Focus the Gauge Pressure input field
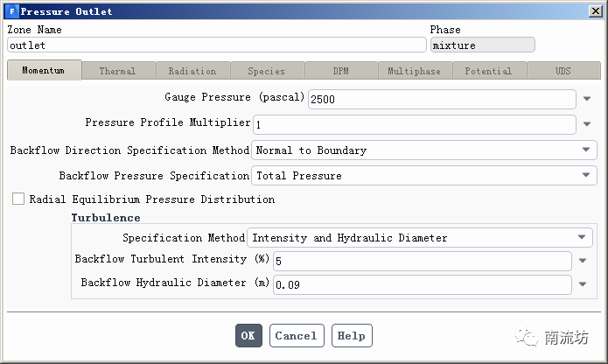 [x=442, y=100]
